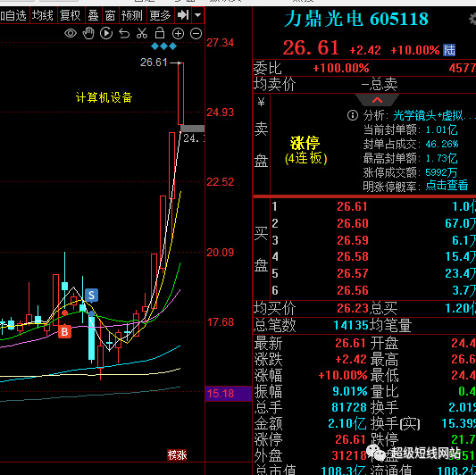
Task: Click the stock title 力鼎光电 605118
Action: [356, 19]
